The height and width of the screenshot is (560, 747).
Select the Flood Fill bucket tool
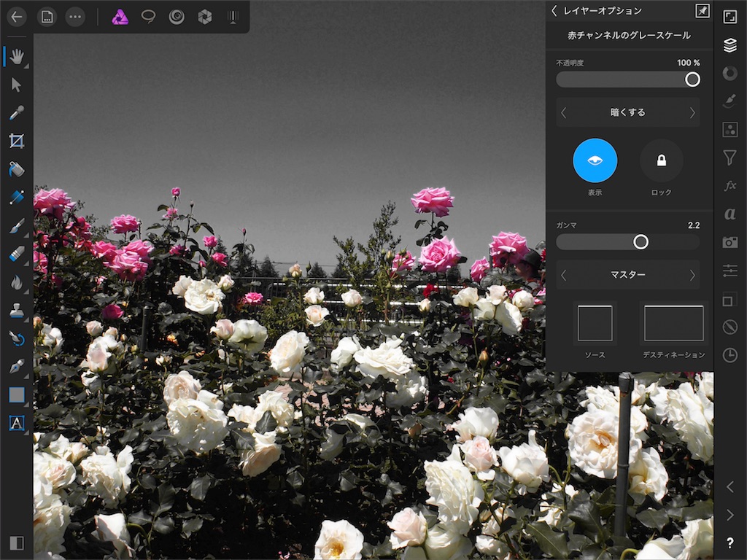17,169
